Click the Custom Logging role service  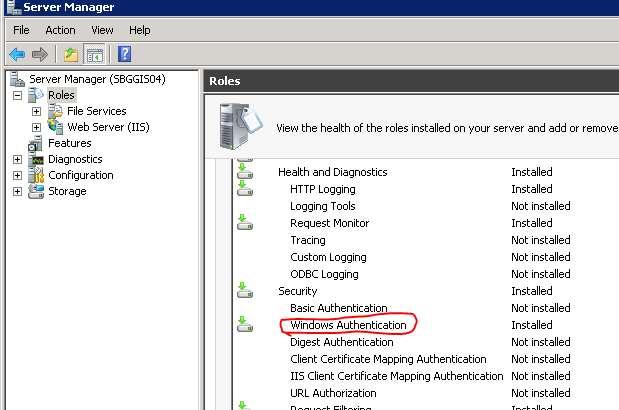[328, 257]
